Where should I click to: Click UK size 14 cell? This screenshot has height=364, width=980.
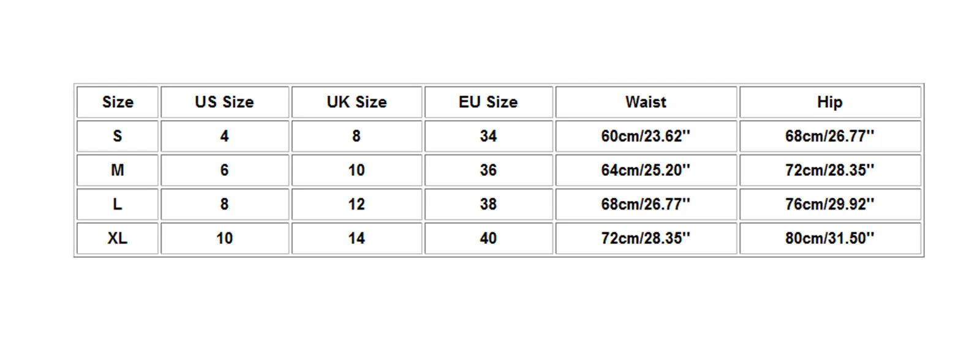[x=356, y=238]
